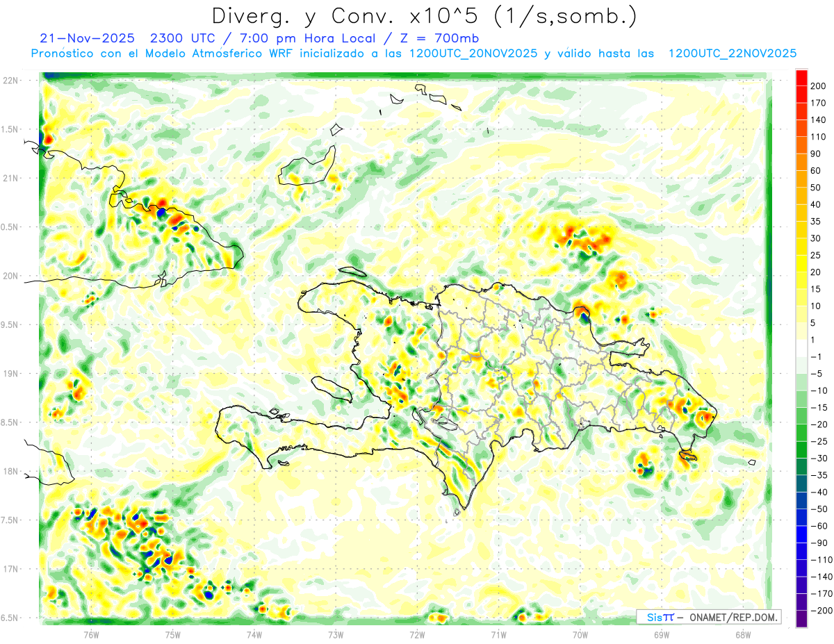834x644 pixels.
Task: Click the '73W' longitude label
Action: 336,634
